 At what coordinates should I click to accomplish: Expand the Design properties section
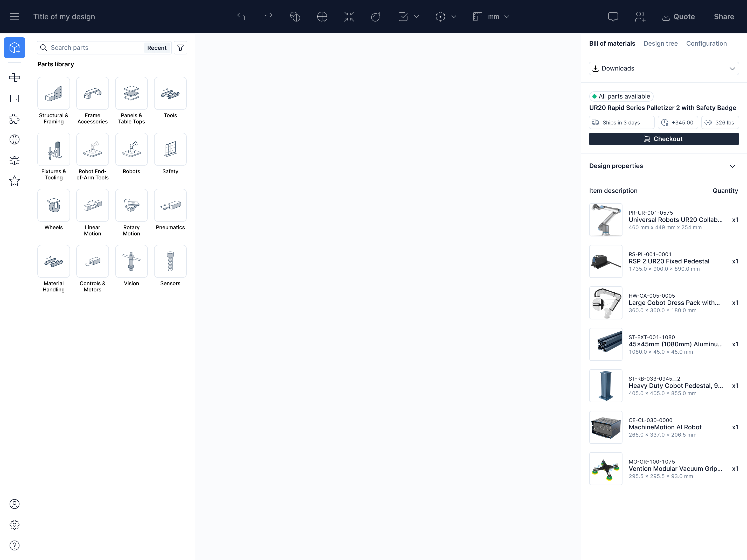tap(732, 166)
